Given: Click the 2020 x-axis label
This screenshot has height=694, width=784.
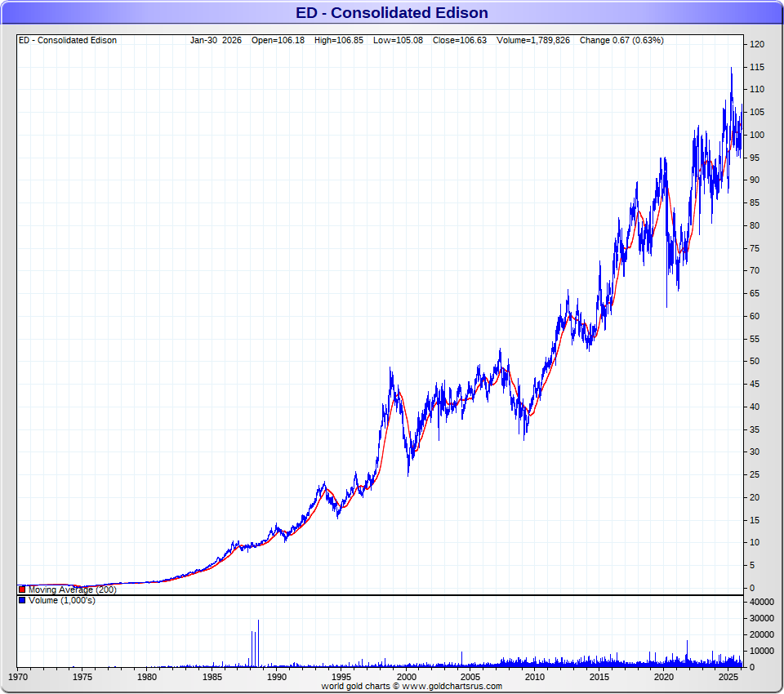Looking at the screenshot, I should click(x=664, y=677).
